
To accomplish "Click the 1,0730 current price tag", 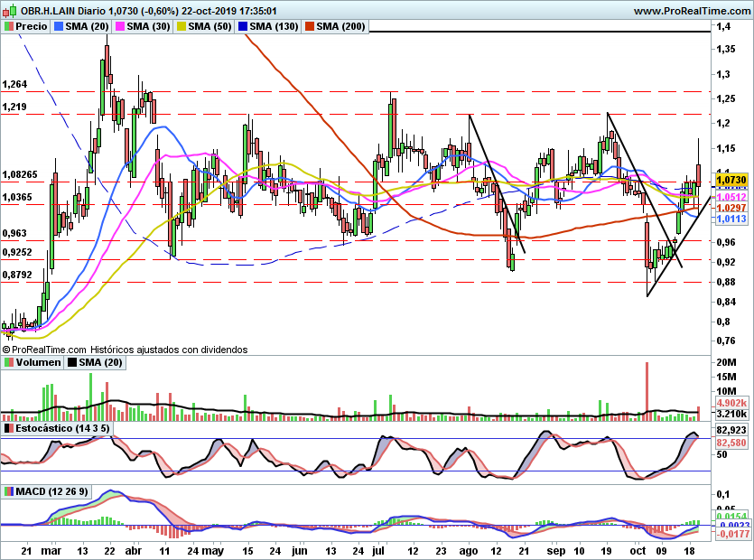I will tap(731, 180).
